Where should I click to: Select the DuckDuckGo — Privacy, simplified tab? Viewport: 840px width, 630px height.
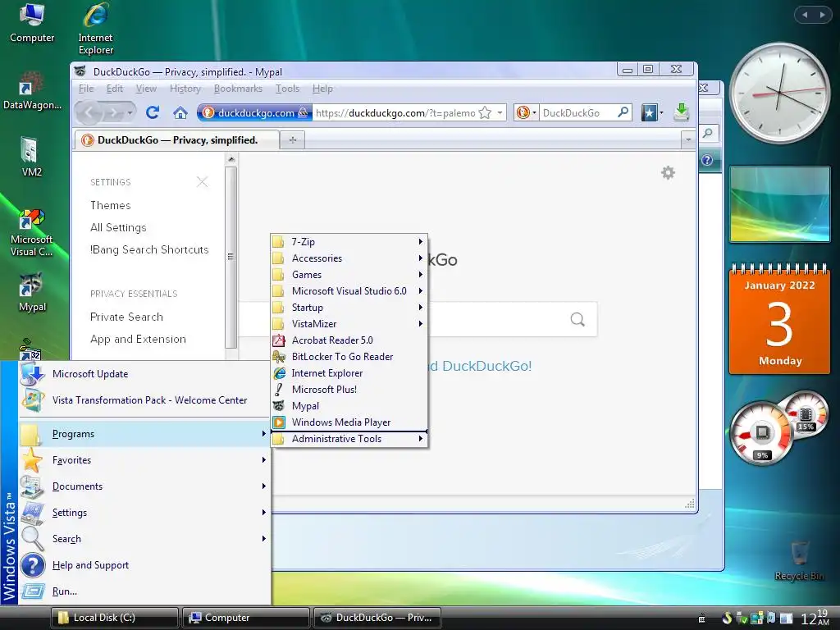coord(177,139)
